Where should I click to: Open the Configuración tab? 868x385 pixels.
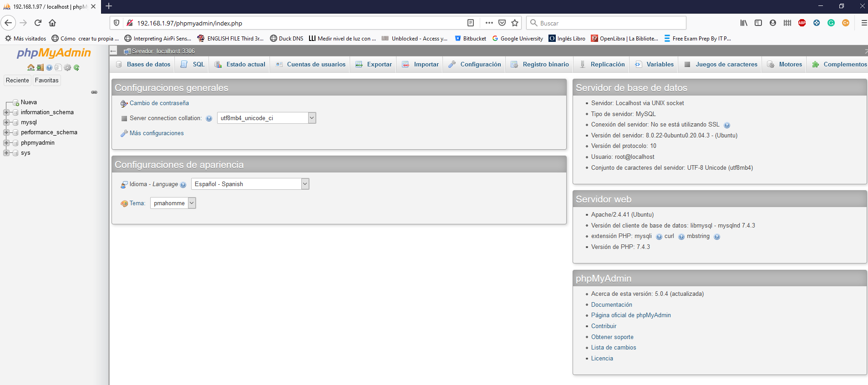coord(475,64)
